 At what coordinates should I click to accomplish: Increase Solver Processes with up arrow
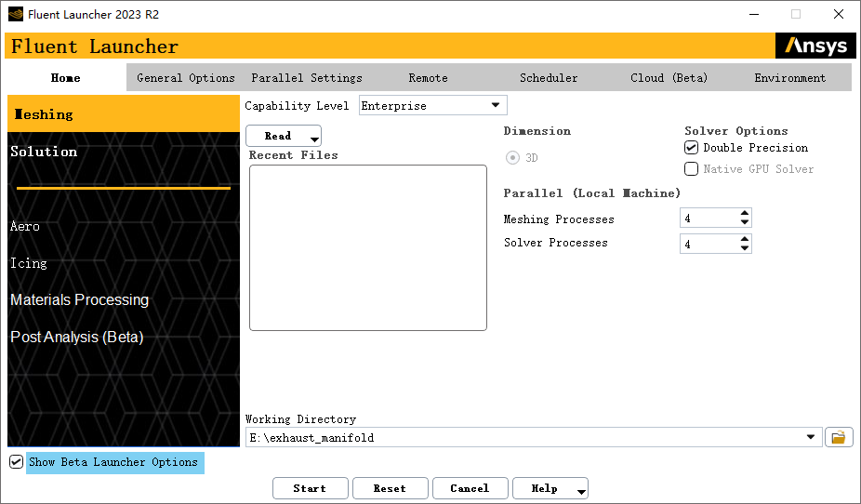744,239
